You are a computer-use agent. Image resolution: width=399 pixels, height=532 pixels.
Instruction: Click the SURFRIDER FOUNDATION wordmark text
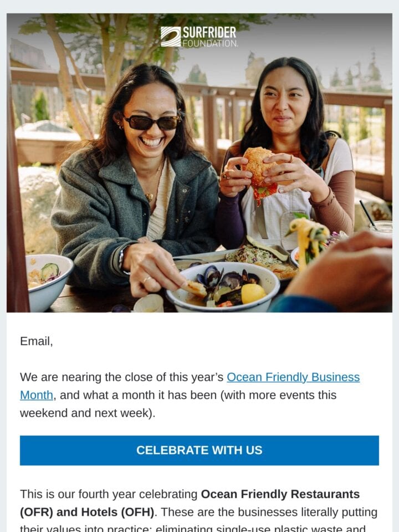[x=210, y=37]
